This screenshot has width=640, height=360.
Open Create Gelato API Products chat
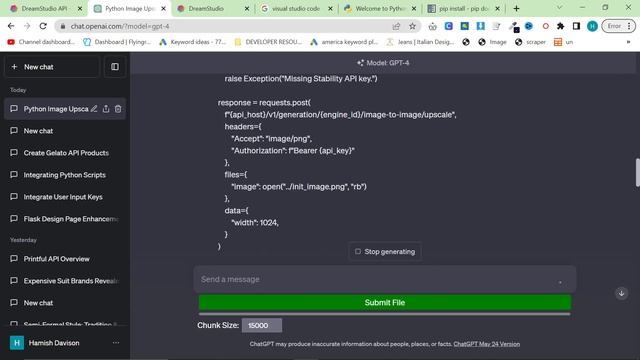pos(65,153)
